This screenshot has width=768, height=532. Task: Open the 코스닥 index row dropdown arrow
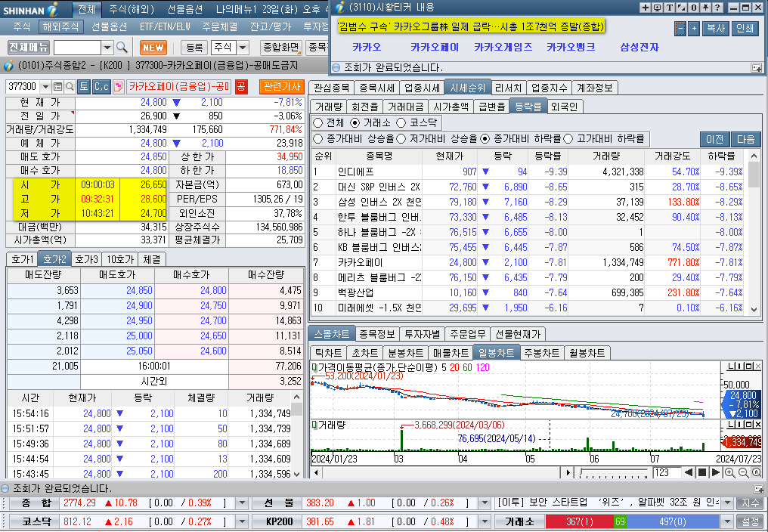coord(242,521)
